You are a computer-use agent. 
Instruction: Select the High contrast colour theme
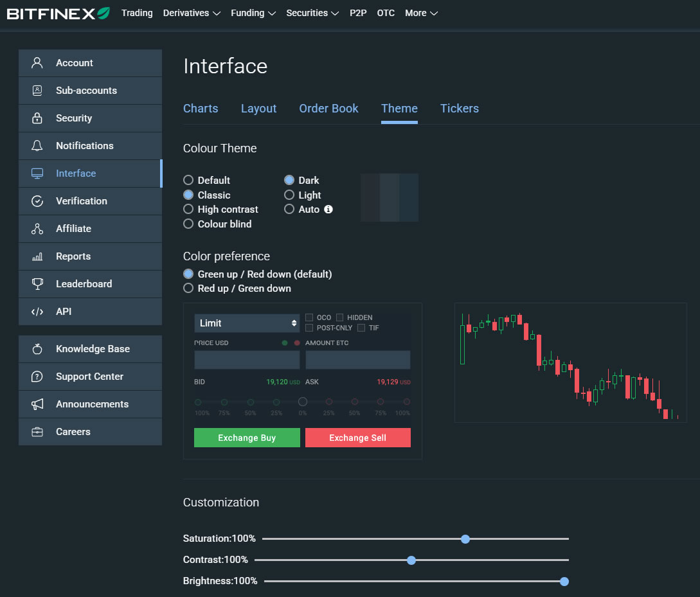[x=188, y=209]
